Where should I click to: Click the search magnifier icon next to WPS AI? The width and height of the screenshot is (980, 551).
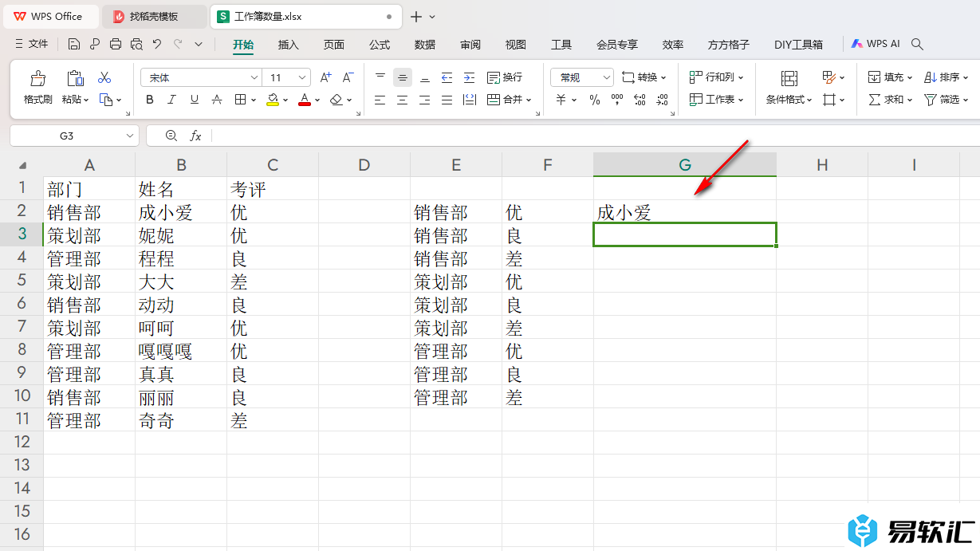(x=917, y=45)
